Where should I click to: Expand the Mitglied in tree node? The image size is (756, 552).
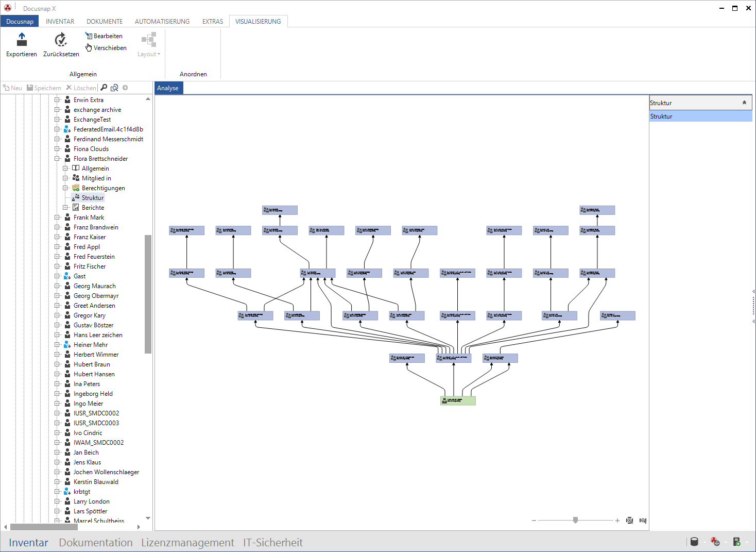(x=65, y=178)
